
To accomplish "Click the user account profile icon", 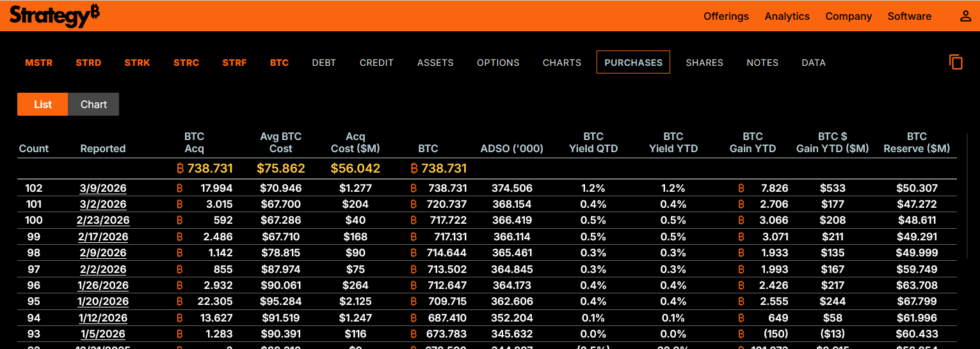I will pos(965,17).
